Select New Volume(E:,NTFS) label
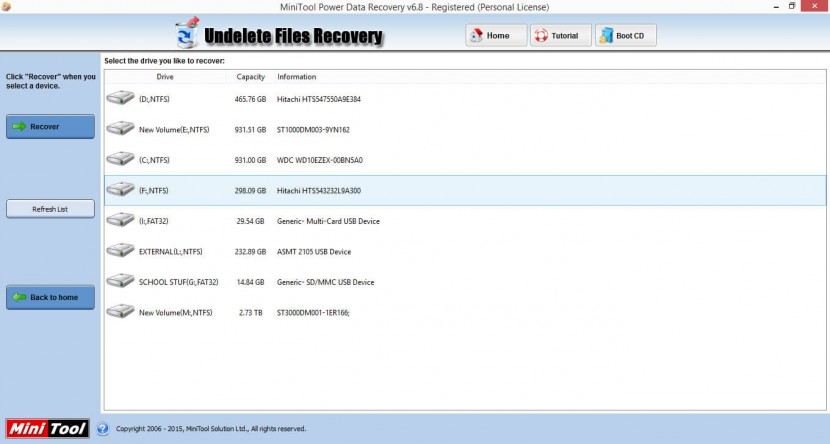Image resolution: width=830 pixels, height=444 pixels. (174, 130)
